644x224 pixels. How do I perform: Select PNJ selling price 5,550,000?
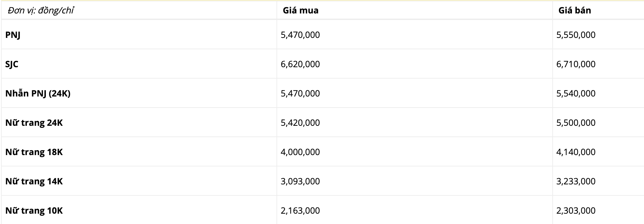click(576, 35)
